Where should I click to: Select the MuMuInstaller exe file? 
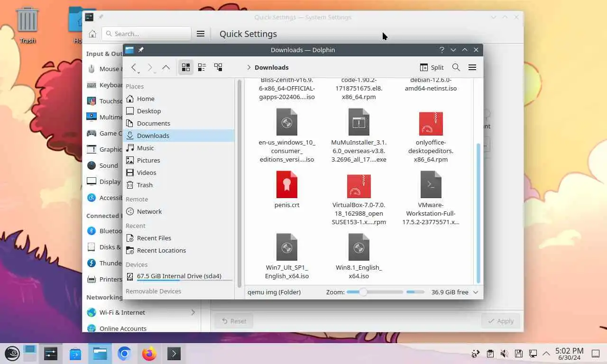coord(359,136)
